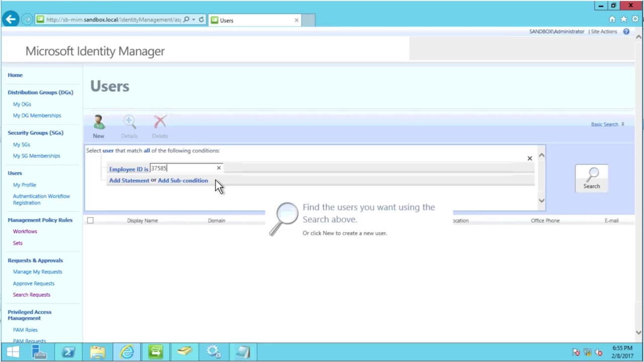The height and width of the screenshot is (362, 644).
Task: Open the address bar search dropdown arrow
Action: point(193,20)
